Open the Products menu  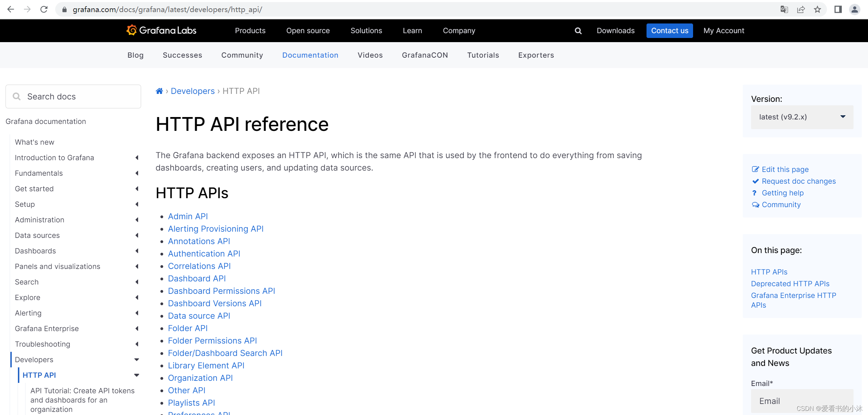[250, 31]
